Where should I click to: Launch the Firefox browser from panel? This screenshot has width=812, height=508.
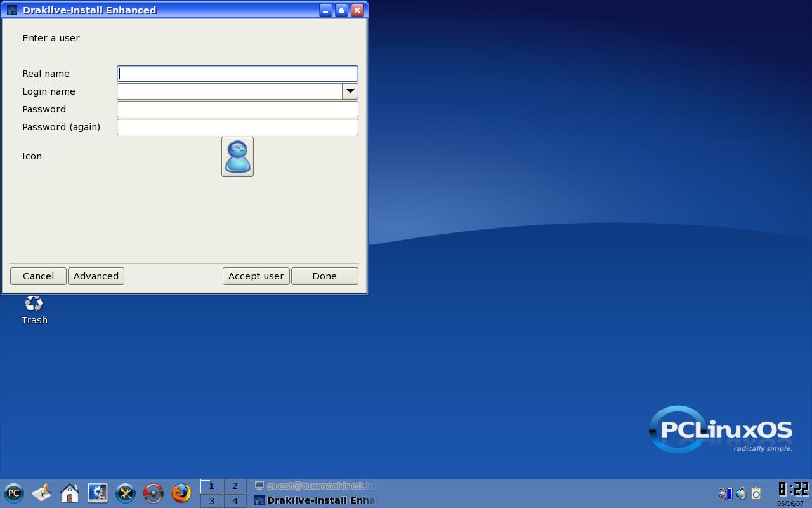[x=181, y=493]
